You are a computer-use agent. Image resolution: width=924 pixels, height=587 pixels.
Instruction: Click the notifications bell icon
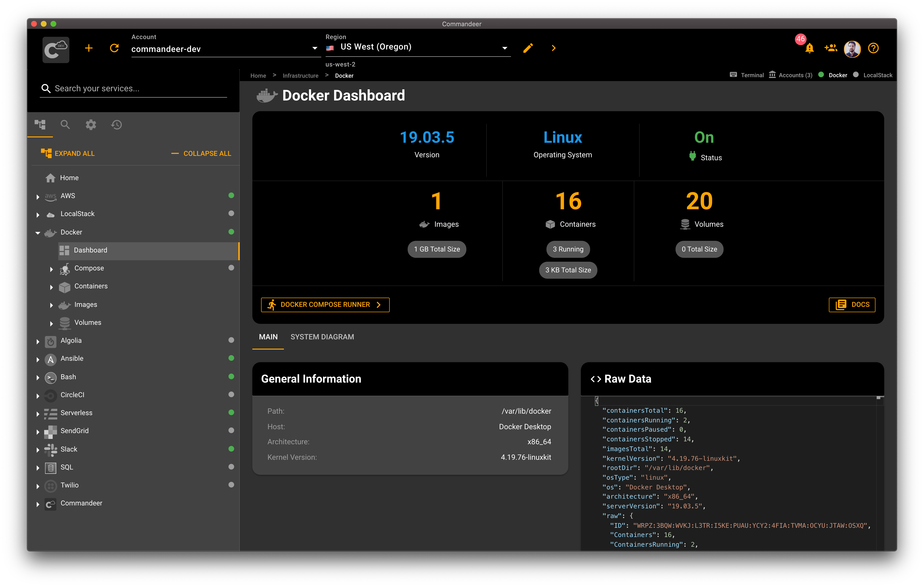809,48
